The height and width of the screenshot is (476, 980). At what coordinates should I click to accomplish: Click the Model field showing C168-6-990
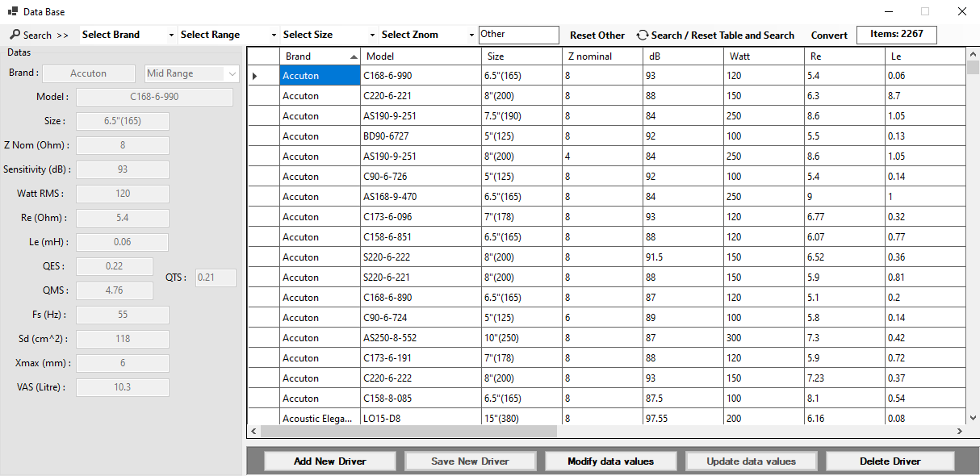pyautogui.click(x=154, y=97)
